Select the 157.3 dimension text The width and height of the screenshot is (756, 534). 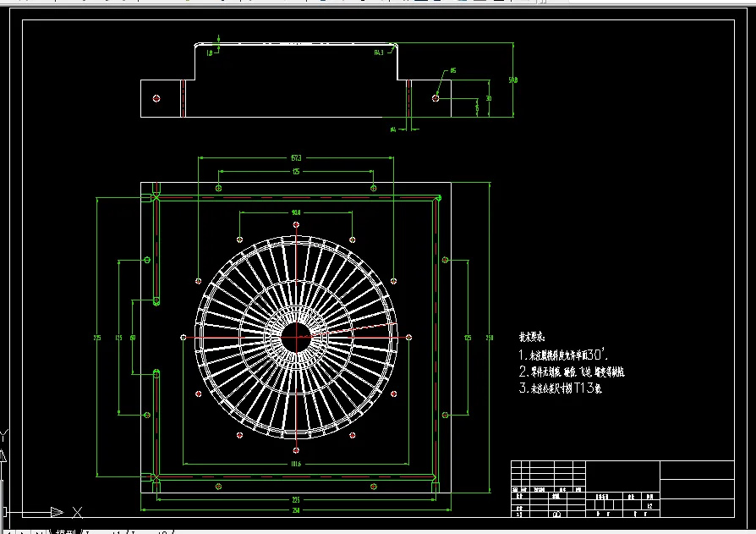(296, 157)
